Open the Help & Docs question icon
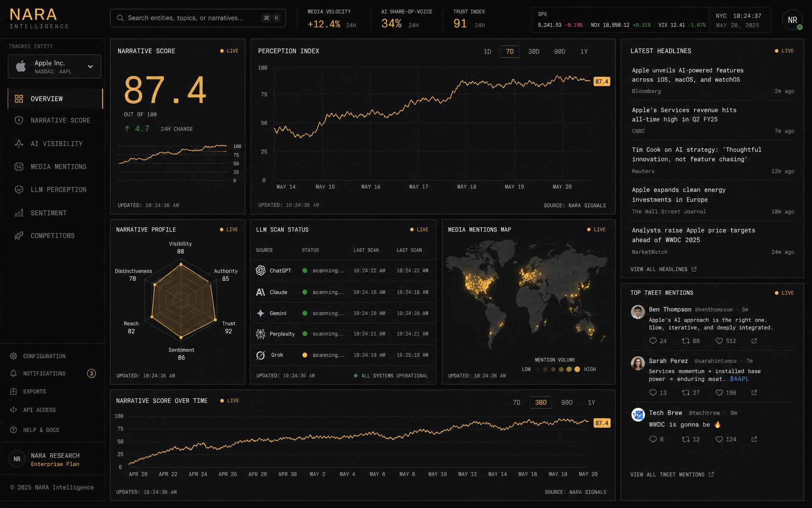The height and width of the screenshot is (508, 812). (14, 430)
